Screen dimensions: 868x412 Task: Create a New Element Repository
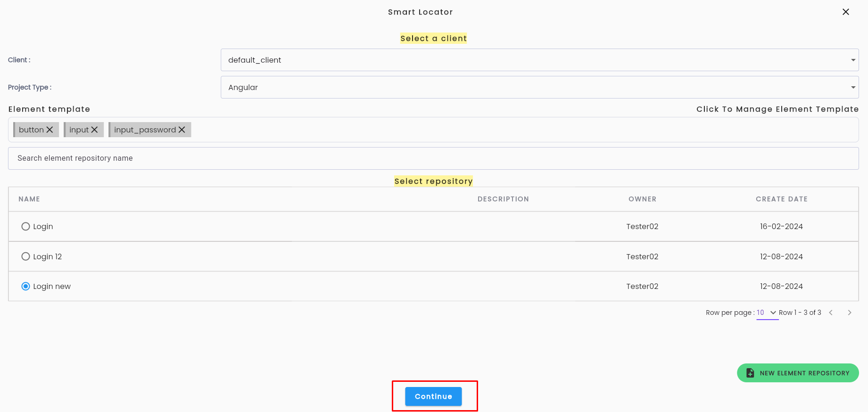(798, 373)
